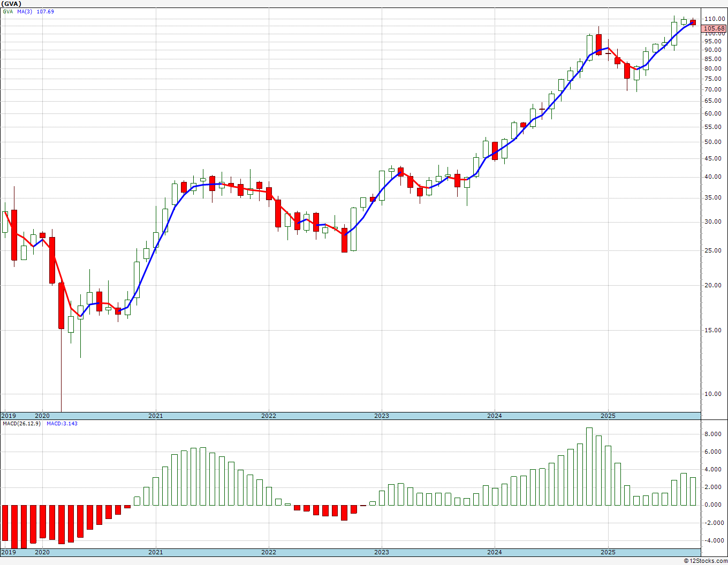Image resolution: width=728 pixels, height=565 pixels.
Task: Select 2025 marker on price chart timeline
Action: 608,416
